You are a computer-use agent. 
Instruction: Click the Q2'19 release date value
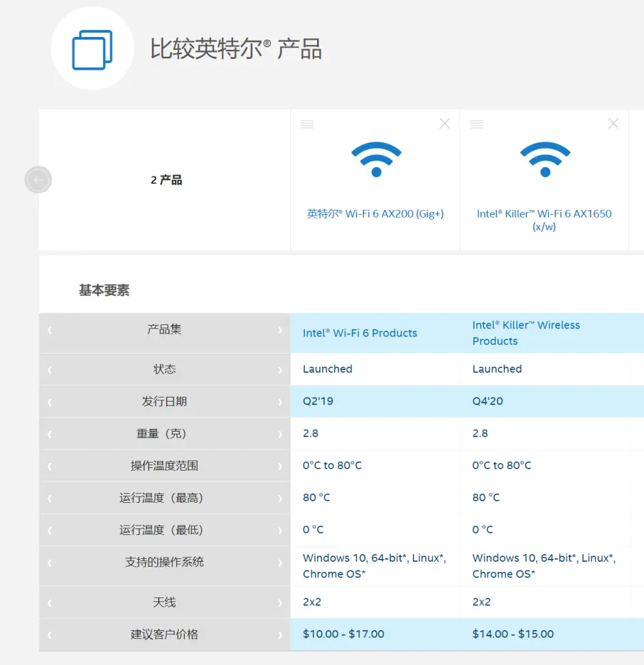[x=318, y=401]
